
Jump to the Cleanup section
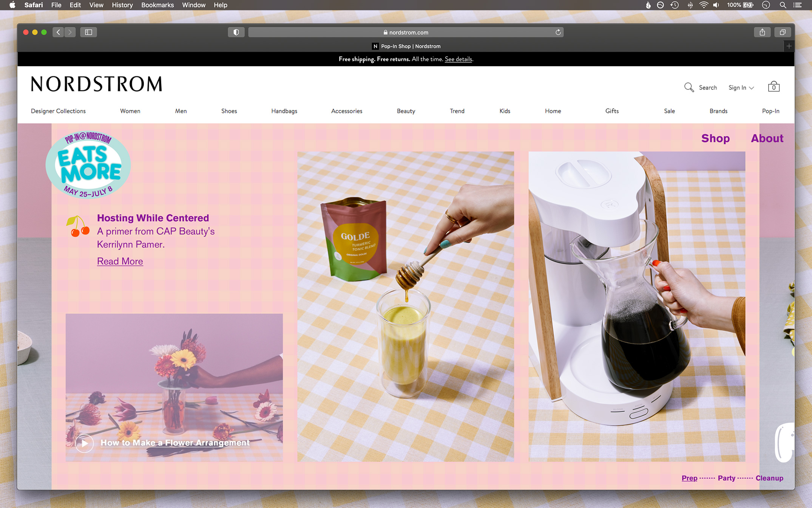pyautogui.click(x=769, y=478)
